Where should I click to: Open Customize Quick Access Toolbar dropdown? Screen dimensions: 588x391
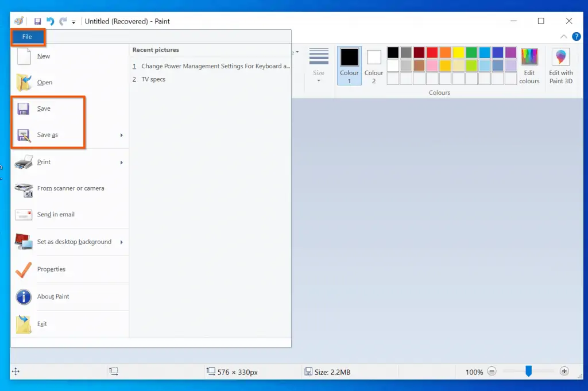coord(73,22)
